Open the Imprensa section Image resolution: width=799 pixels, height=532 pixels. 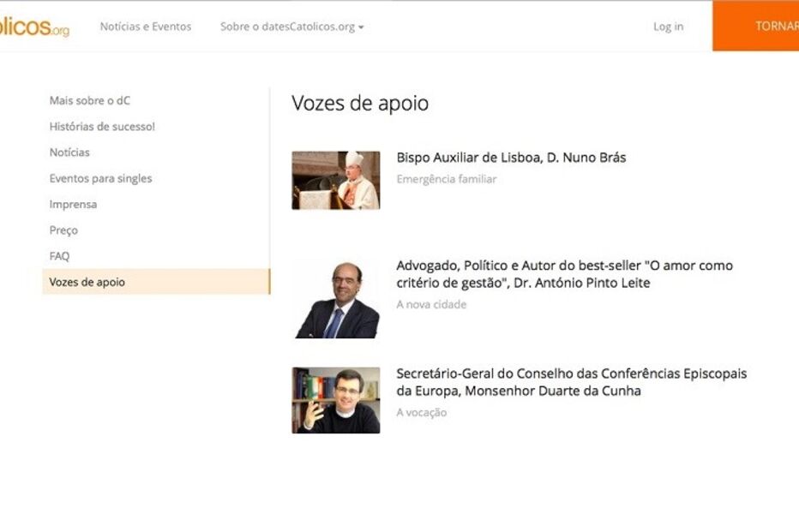(x=75, y=204)
